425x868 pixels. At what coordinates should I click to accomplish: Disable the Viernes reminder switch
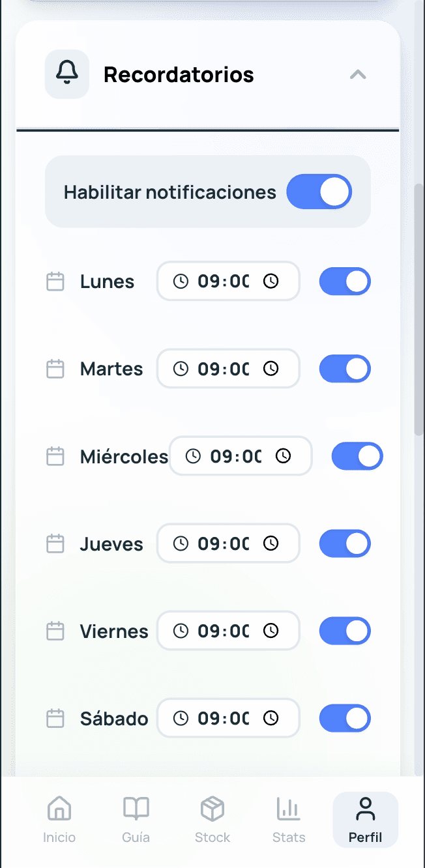[345, 631]
